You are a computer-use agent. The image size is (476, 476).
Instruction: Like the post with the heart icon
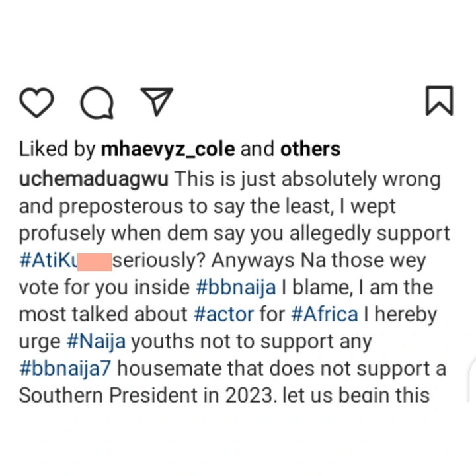pyautogui.click(x=36, y=102)
